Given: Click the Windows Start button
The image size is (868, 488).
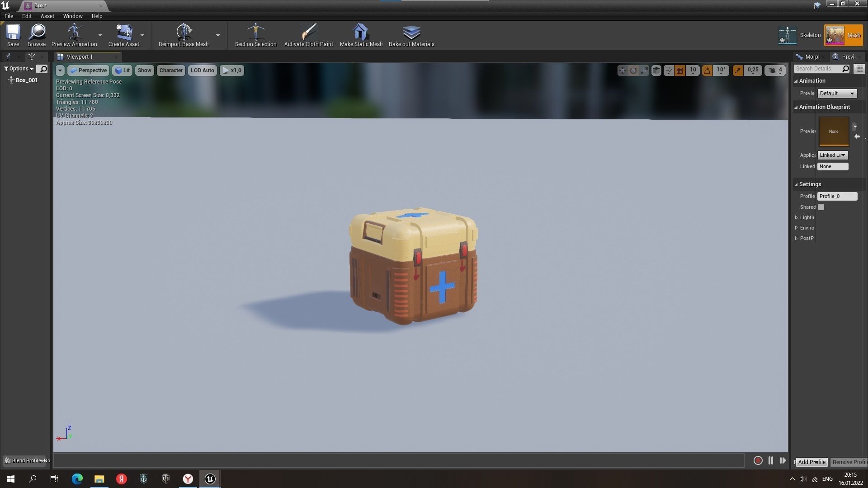Looking at the screenshot, I should coord(11,479).
